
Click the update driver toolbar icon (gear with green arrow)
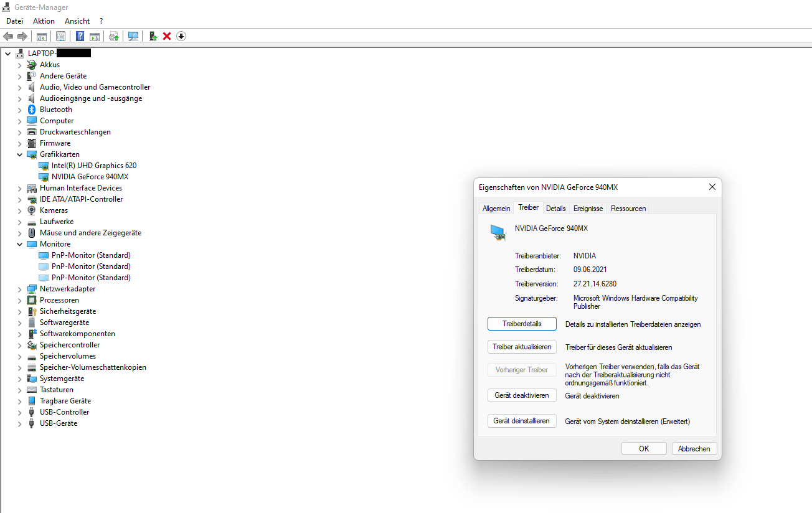tap(114, 36)
